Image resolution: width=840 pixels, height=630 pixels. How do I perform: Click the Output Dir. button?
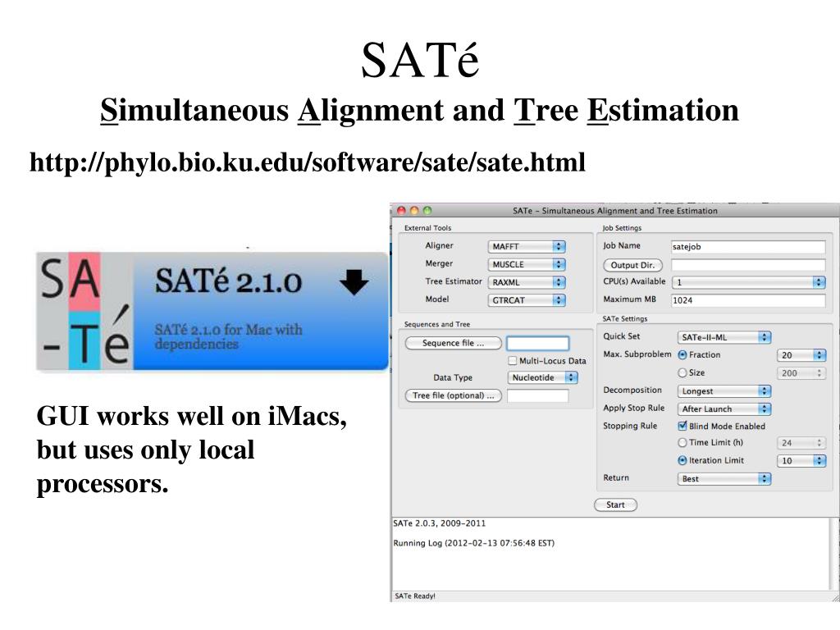point(632,265)
